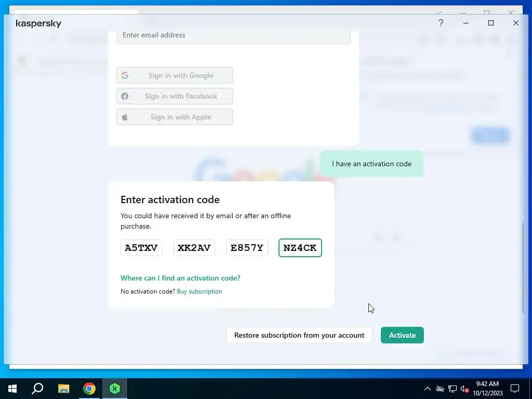Show hidden system tray icons
Image resolution: width=532 pixels, height=399 pixels.
pyautogui.click(x=427, y=389)
